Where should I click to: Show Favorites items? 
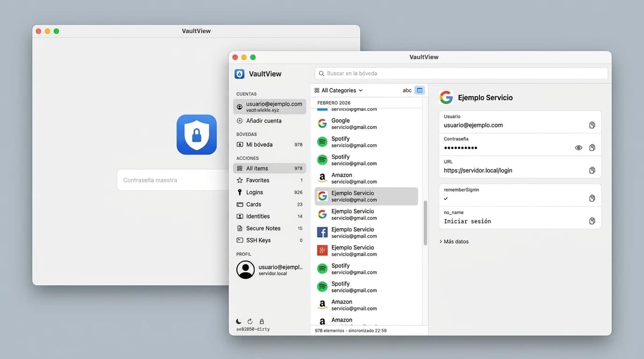(x=270, y=180)
